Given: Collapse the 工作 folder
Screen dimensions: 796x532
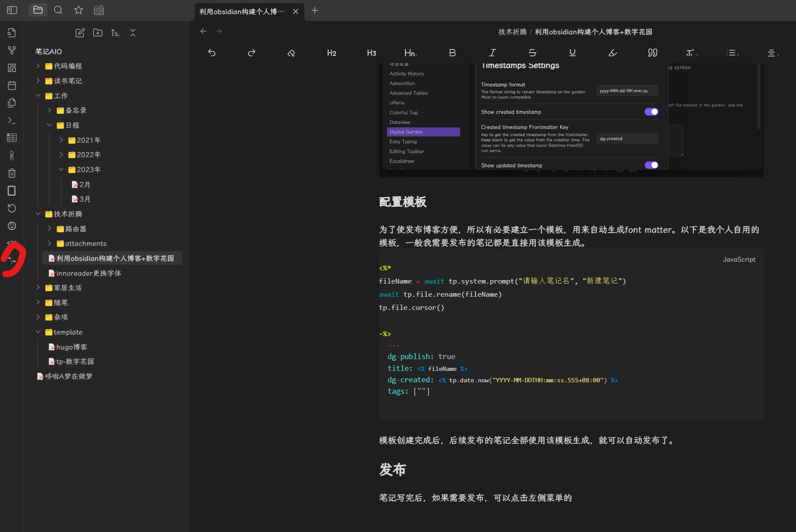Looking at the screenshot, I should click(x=38, y=95).
